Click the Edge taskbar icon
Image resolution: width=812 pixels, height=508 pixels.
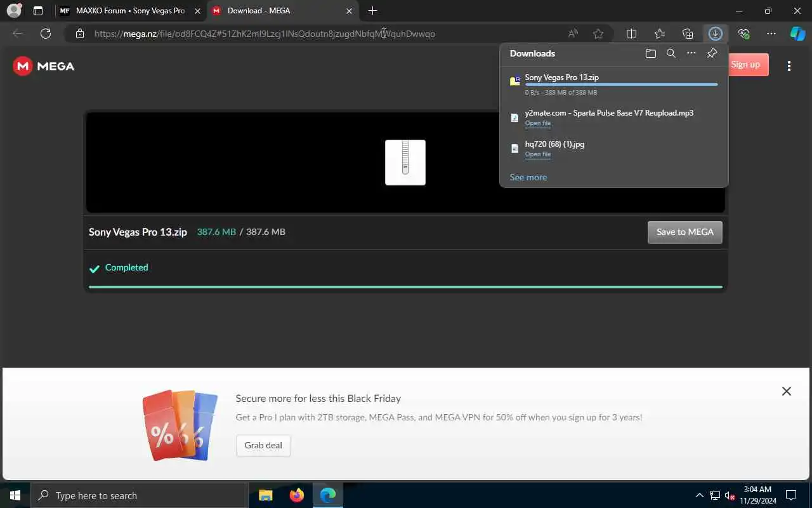328,495
